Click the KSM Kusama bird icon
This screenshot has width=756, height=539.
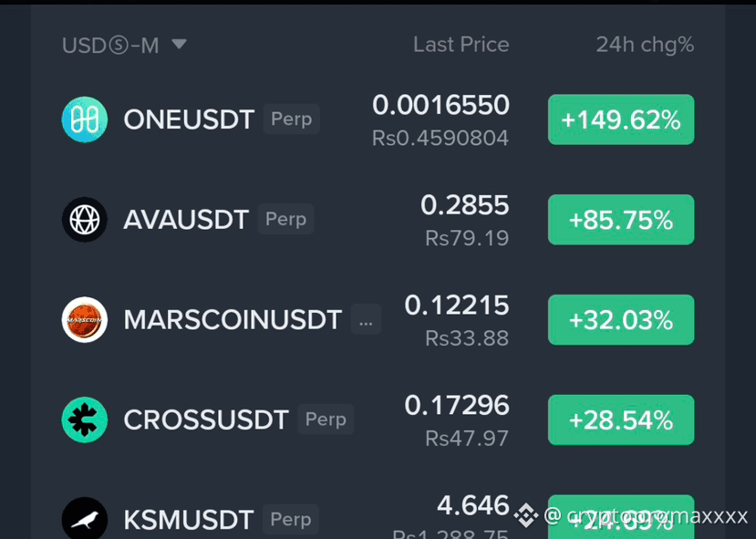[85, 519]
